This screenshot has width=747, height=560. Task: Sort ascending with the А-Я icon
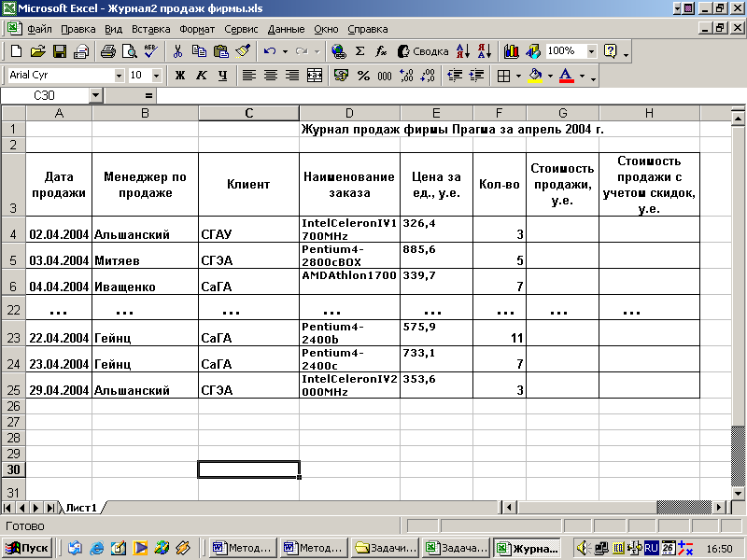(x=463, y=51)
